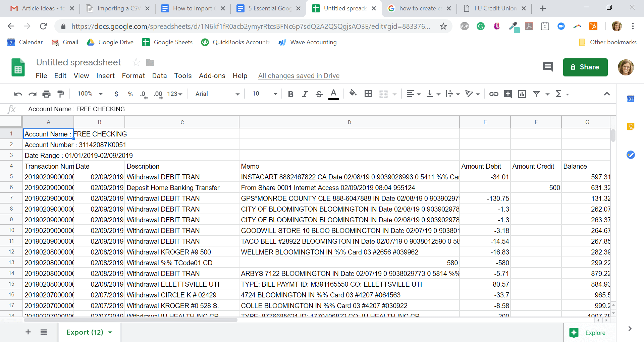
Task: Select row 6 header
Action: [11, 187]
